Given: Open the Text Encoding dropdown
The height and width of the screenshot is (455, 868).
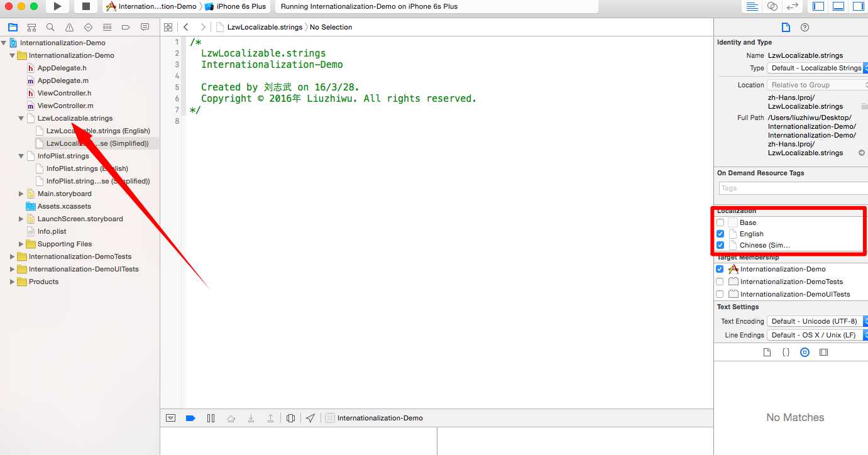Looking at the screenshot, I should coord(817,321).
